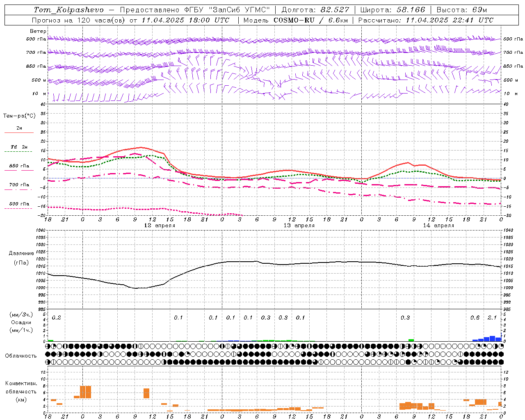
Task: Select the Td 2м legend entry
Action: pyautogui.click(x=19, y=147)
